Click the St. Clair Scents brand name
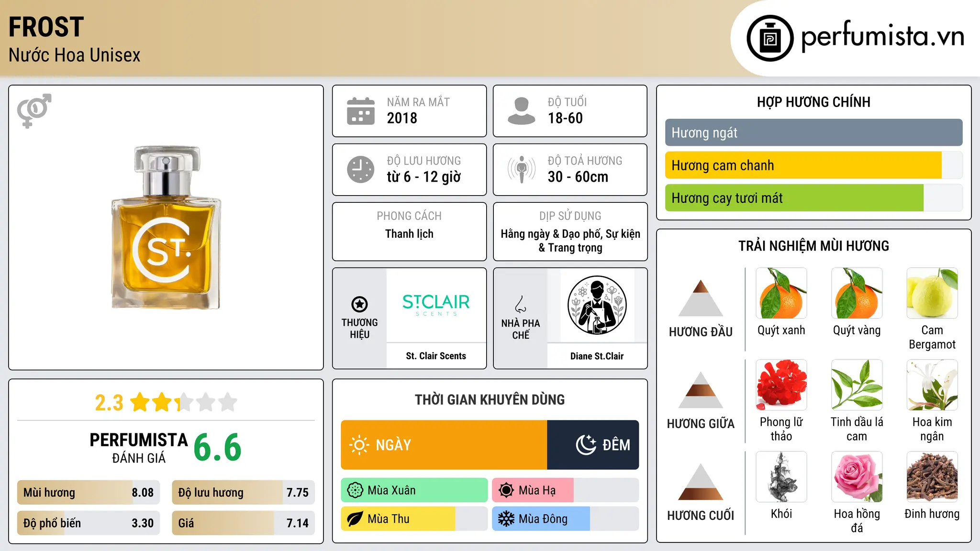980x551 pixels. (436, 356)
